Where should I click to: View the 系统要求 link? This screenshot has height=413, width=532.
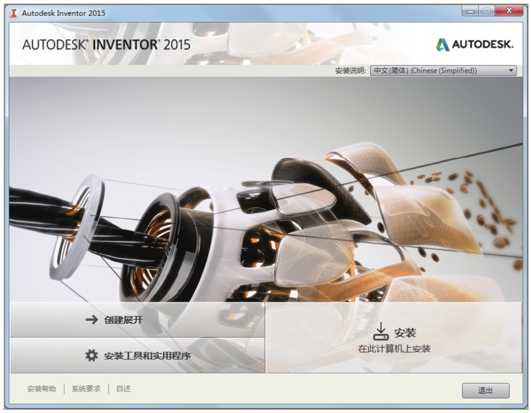pos(86,389)
